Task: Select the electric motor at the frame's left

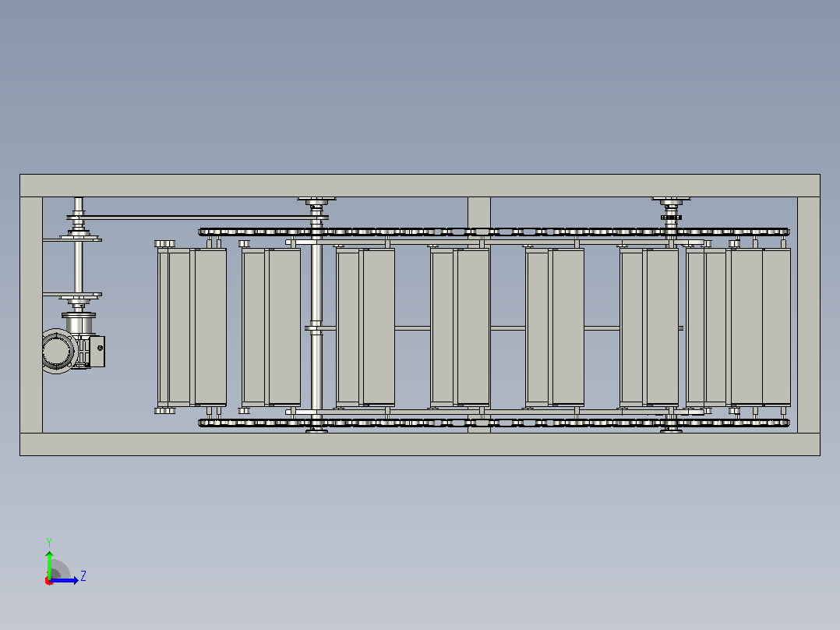Action: 59,351
